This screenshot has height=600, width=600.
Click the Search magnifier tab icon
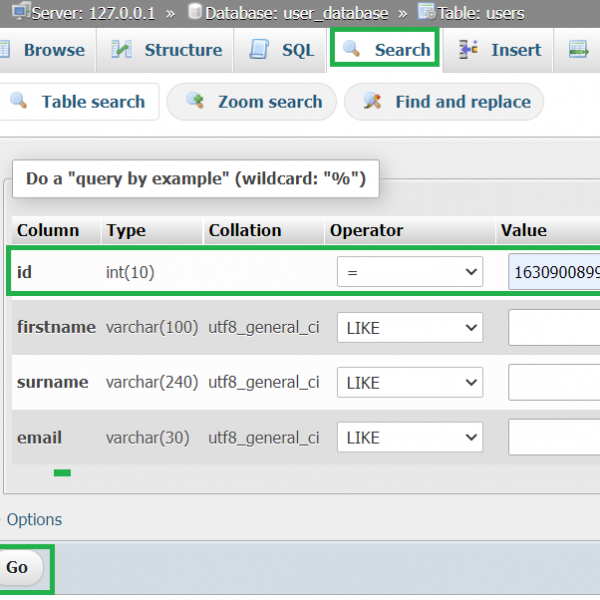[x=352, y=50]
